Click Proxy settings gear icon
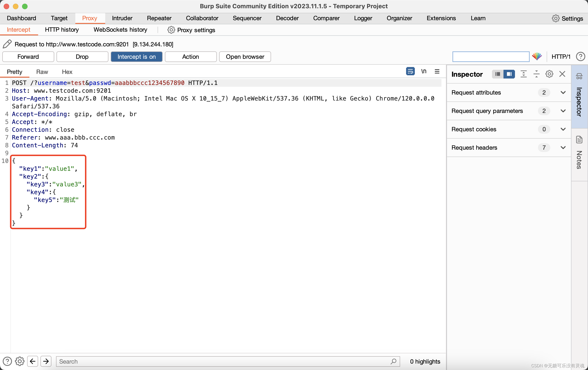This screenshot has height=370, width=588. [171, 30]
